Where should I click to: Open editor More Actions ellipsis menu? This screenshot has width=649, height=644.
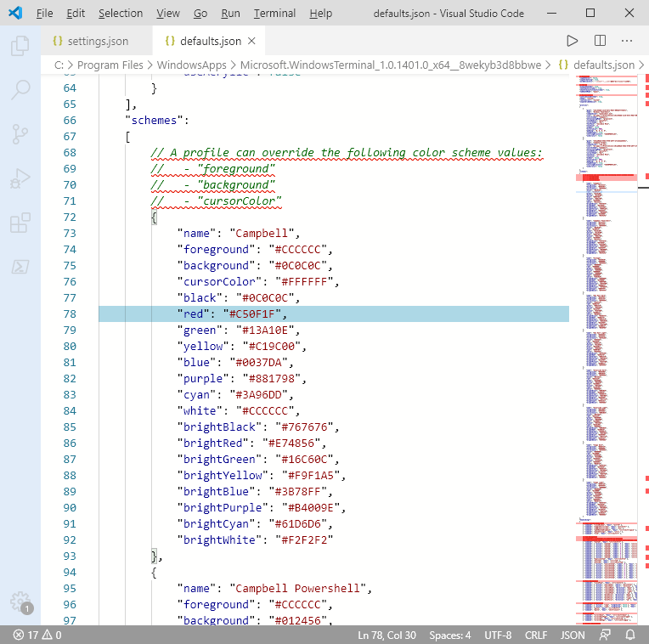(627, 41)
